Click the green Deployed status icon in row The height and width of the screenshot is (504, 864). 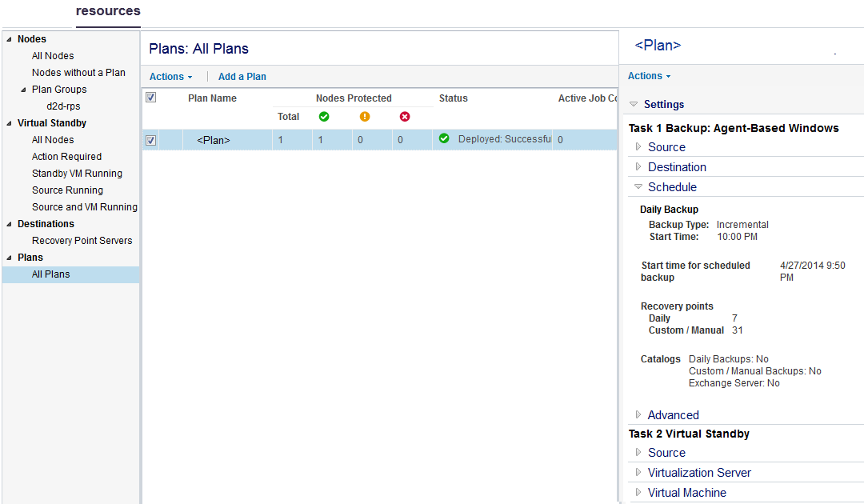[444, 139]
